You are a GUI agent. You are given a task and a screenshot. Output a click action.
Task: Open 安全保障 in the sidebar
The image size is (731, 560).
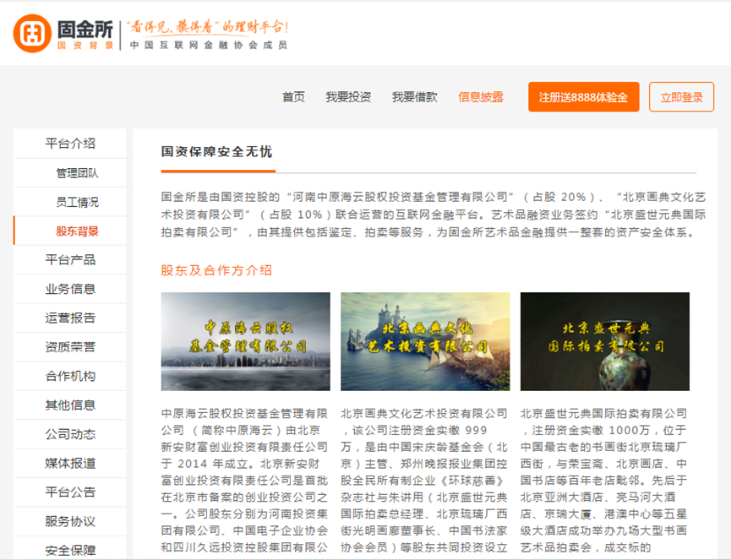70,549
